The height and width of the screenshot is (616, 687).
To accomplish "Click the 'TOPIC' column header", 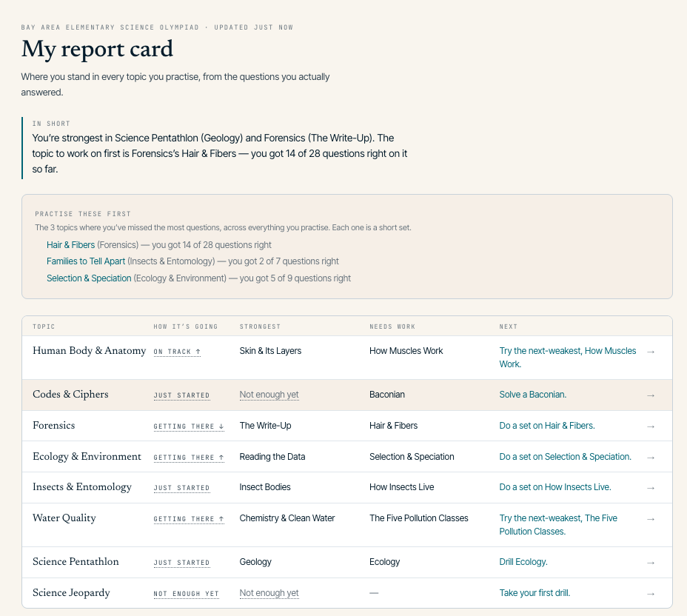I will (44, 327).
